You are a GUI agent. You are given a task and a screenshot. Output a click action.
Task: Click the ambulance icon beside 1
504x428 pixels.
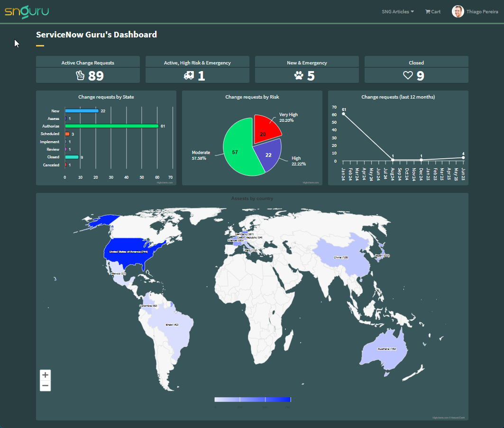pyautogui.click(x=189, y=75)
